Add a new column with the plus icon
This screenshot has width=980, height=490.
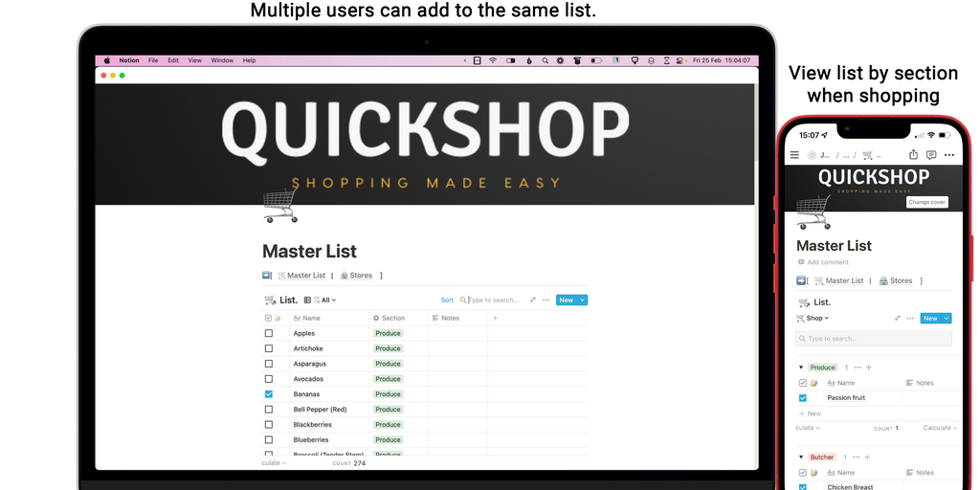tap(495, 318)
